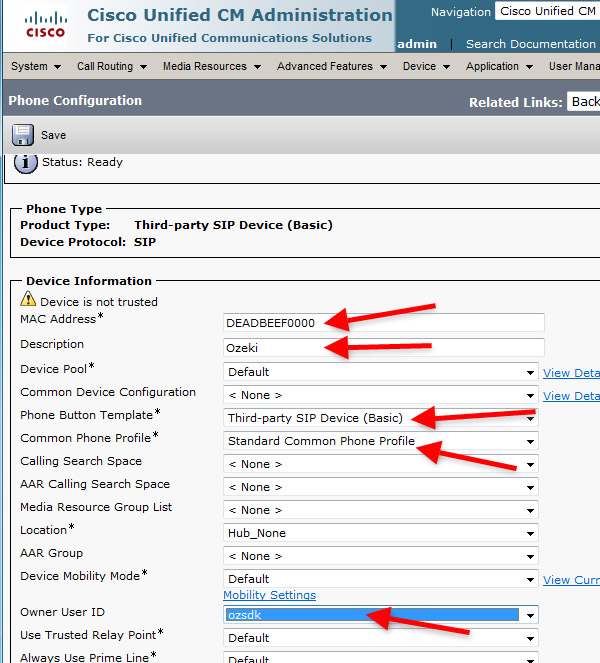Open the Application menu
Image resolution: width=600 pixels, height=663 pixels.
pos(499,66)
